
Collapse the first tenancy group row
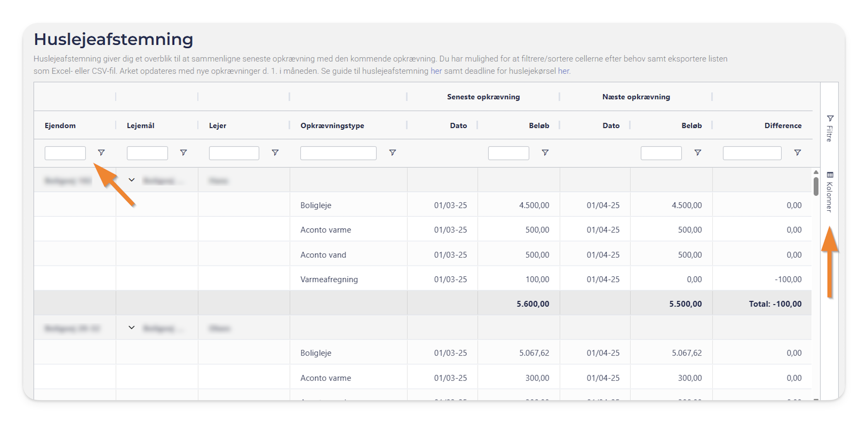click(x=131, y=180)
